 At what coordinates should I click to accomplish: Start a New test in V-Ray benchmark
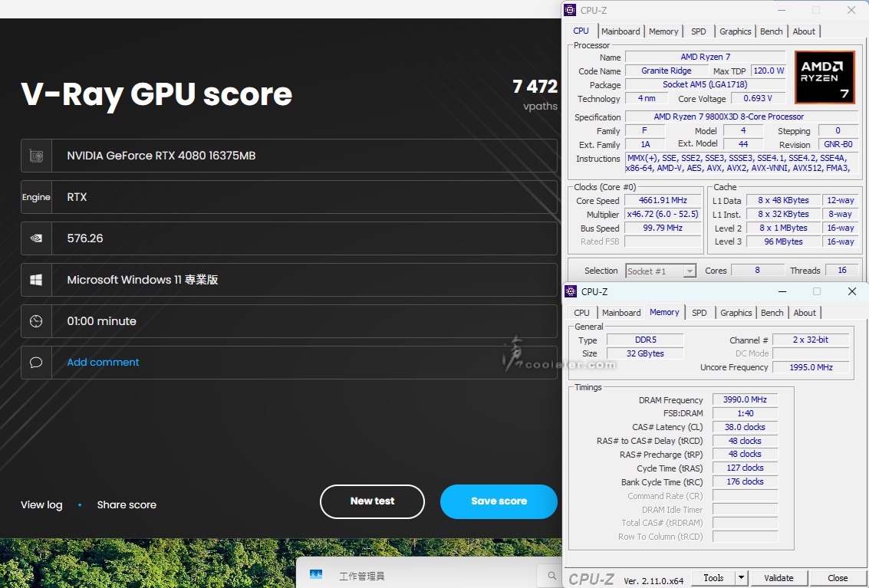[373, 501]
